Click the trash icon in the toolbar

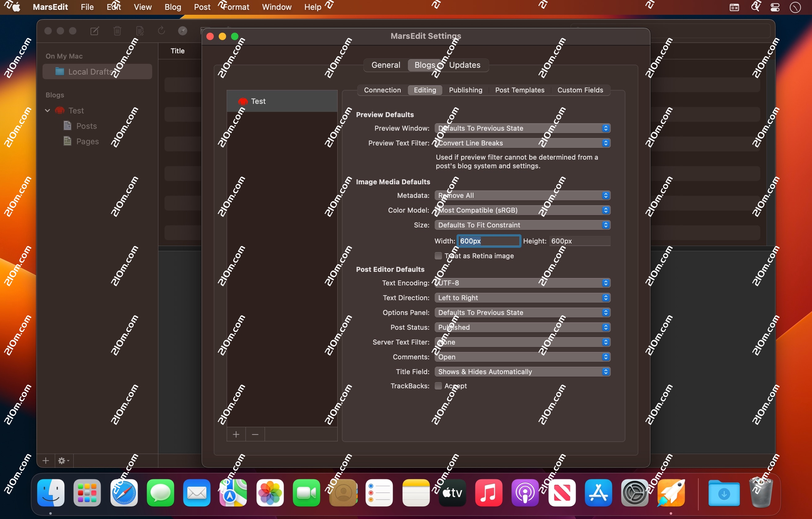click(117, 31)
